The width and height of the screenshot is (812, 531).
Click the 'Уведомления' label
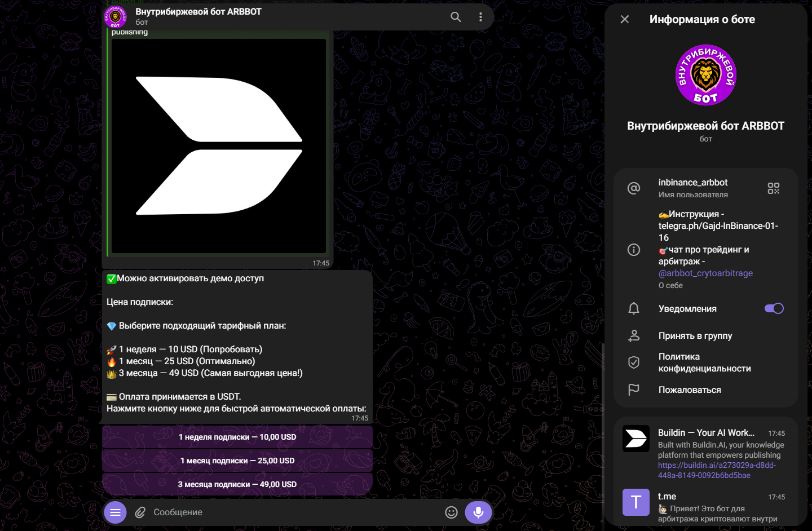click(687, 309)
